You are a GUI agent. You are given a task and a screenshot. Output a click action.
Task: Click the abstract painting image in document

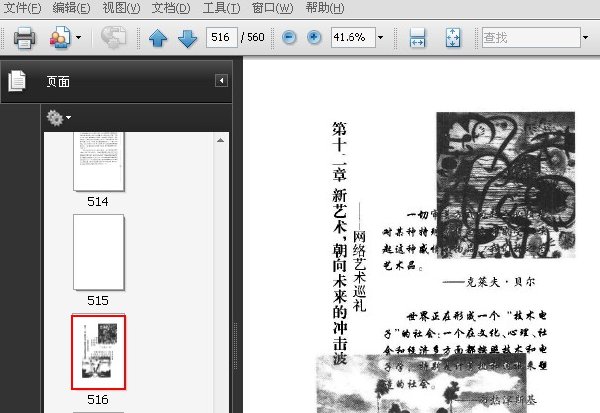[x=506, y=185]
